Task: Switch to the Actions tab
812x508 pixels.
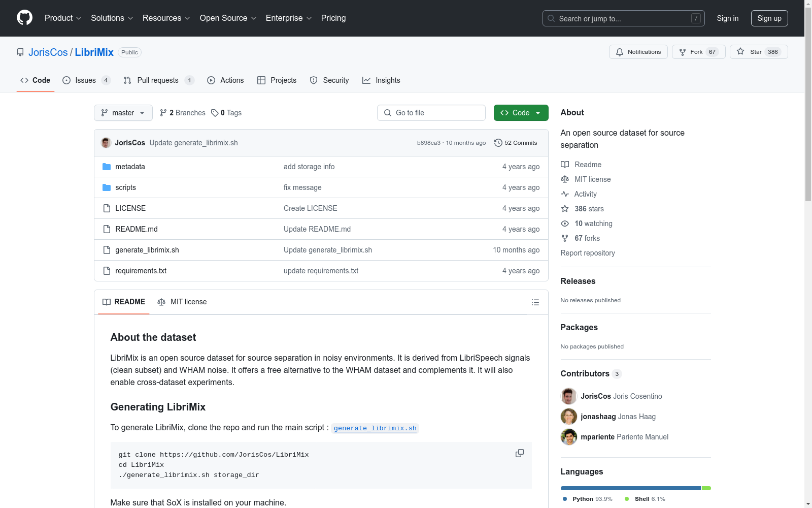Action: click(x=225, y=80)
